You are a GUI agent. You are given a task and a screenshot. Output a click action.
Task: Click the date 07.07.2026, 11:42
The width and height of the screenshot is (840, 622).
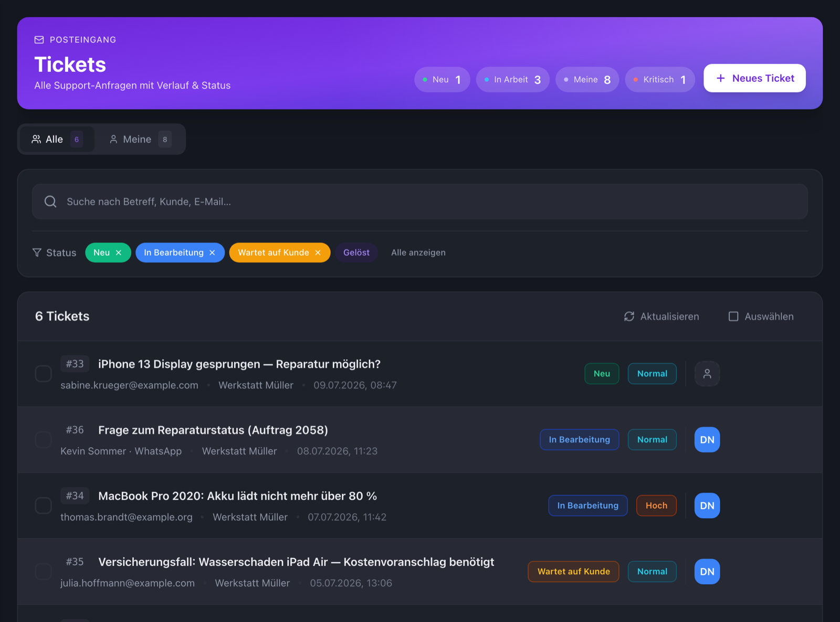point(347,517)
